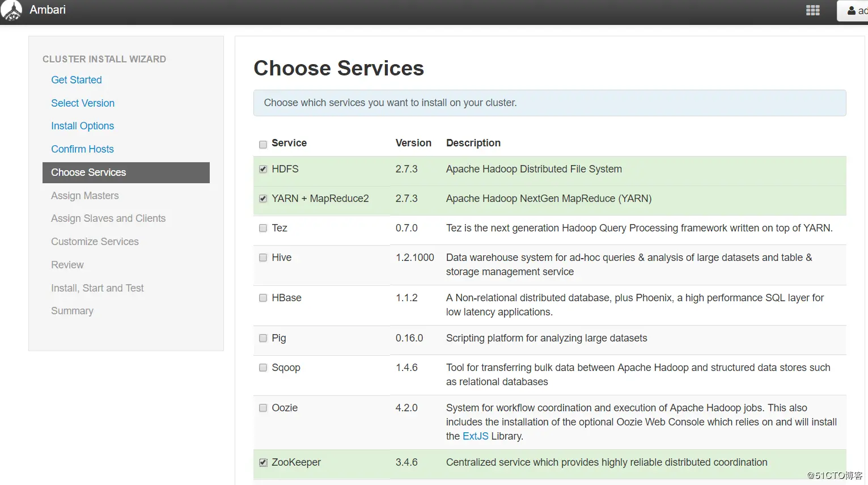Click the Ambari logo icon
The width and height of the screenshot is (868, 485).
click(x=11, y=10)
